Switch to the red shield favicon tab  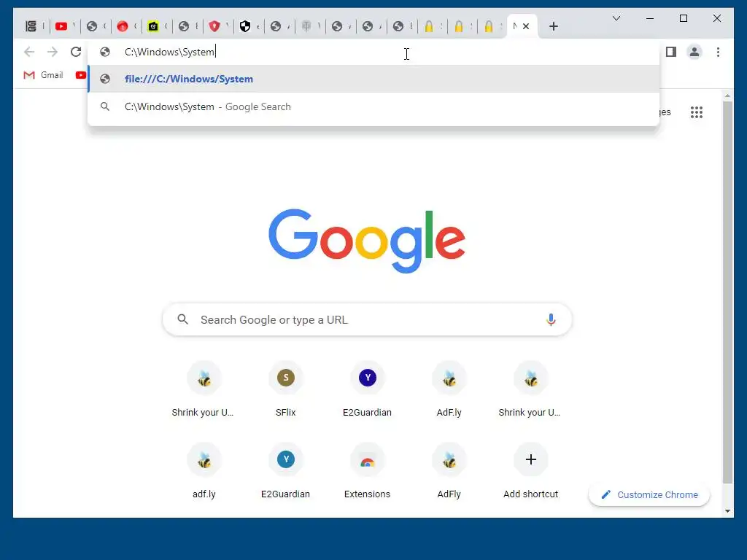coord(214,26)
